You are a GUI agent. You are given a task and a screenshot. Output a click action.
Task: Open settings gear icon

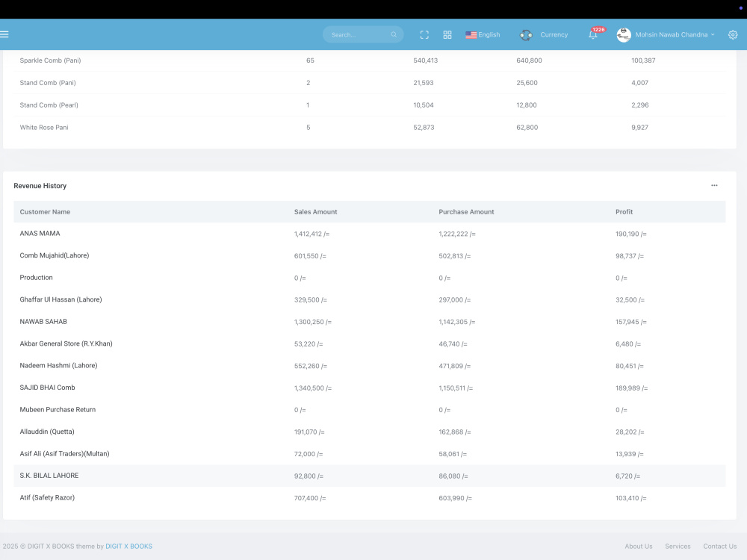(733, 35)
